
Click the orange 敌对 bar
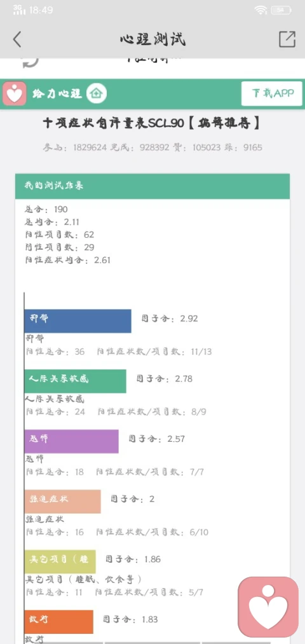point(58,621)
